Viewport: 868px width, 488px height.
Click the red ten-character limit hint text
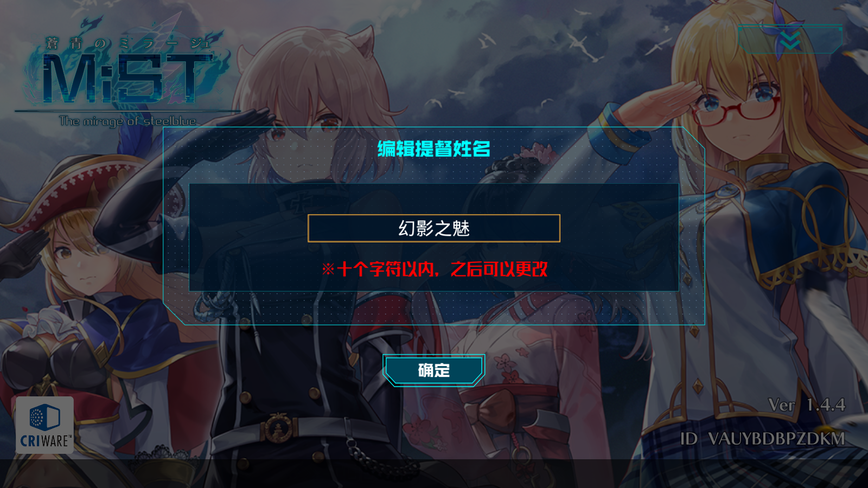[435, 269]
